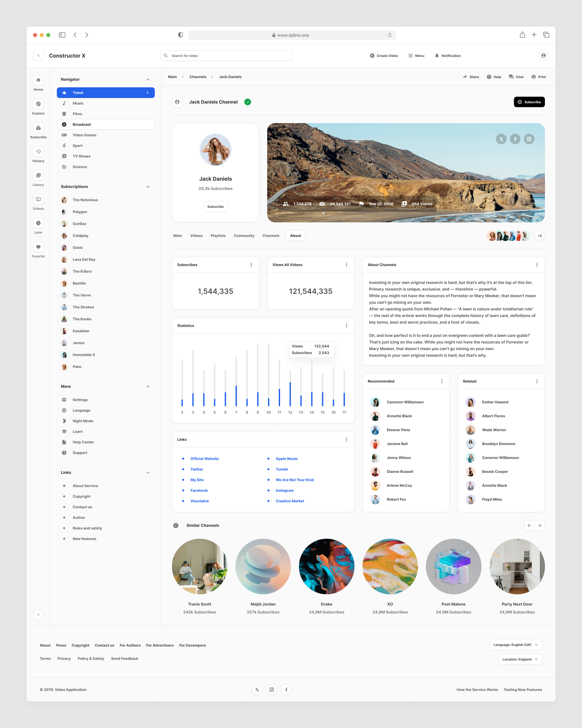Screen dimensions: 582x728
Task: Click the Menu grid icon
Action: click(411, 56)
